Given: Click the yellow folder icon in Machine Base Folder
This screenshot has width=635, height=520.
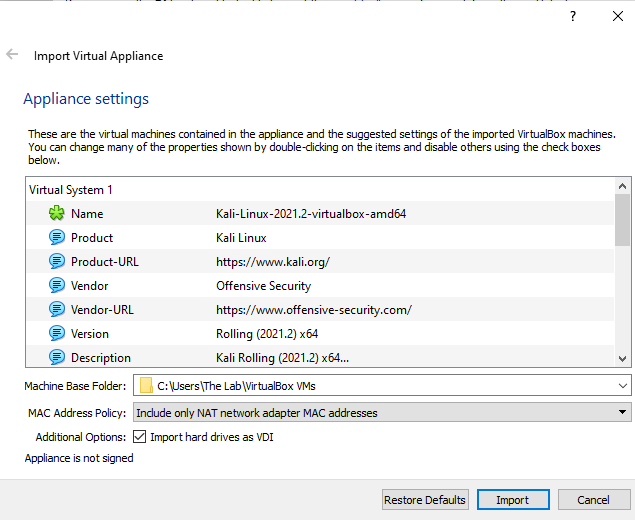Looking at the screenshot, I should click(x=147, y=386).
